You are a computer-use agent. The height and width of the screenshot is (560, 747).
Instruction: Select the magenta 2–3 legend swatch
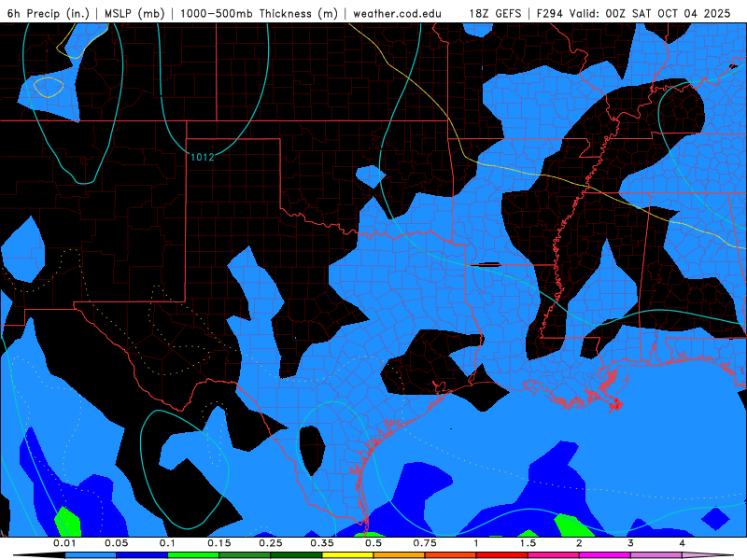(x=605, y=555)
